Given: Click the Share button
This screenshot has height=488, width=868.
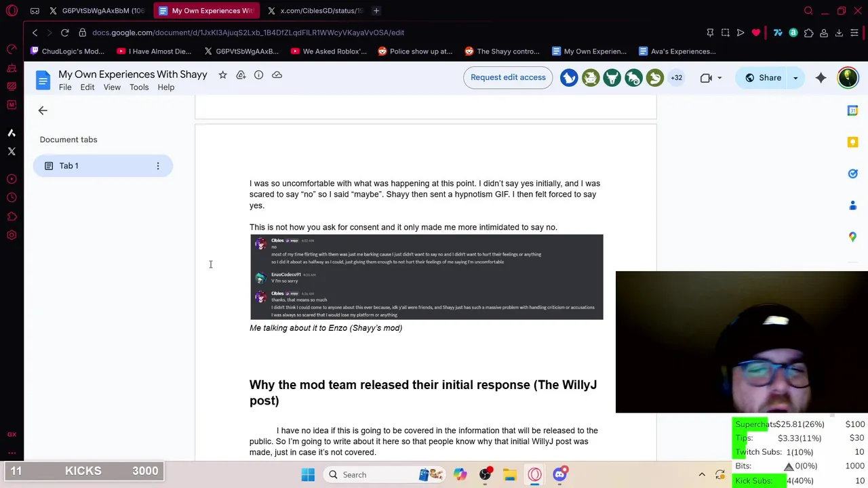Looking at the screenshot, I should (x=763, y=77).
